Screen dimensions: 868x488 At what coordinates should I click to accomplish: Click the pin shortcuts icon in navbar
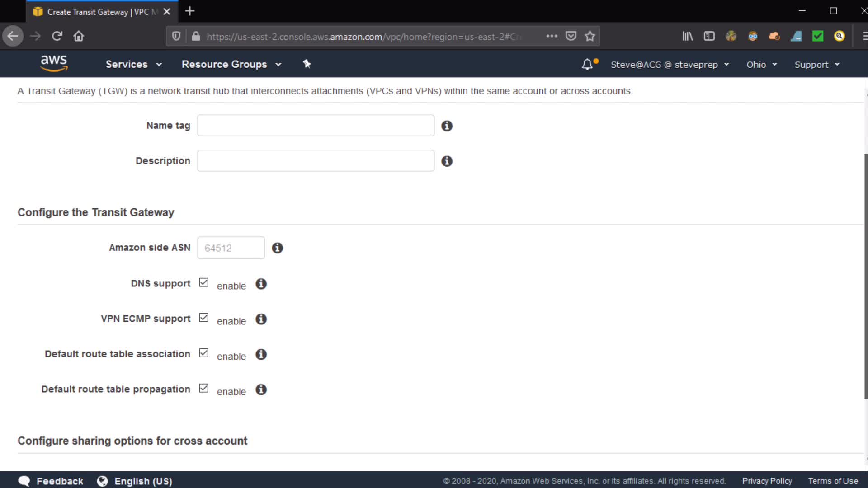click(x=307, y=64)
